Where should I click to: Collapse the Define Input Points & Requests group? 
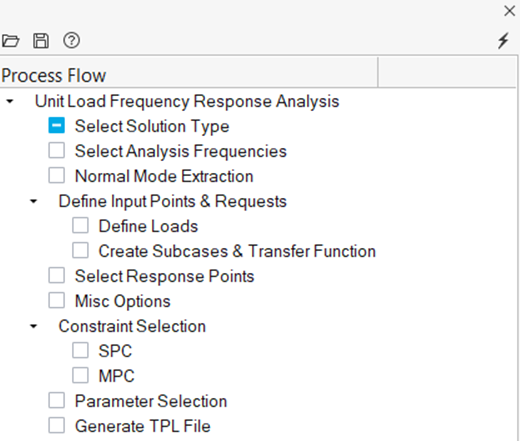click(x=33, y=201)
